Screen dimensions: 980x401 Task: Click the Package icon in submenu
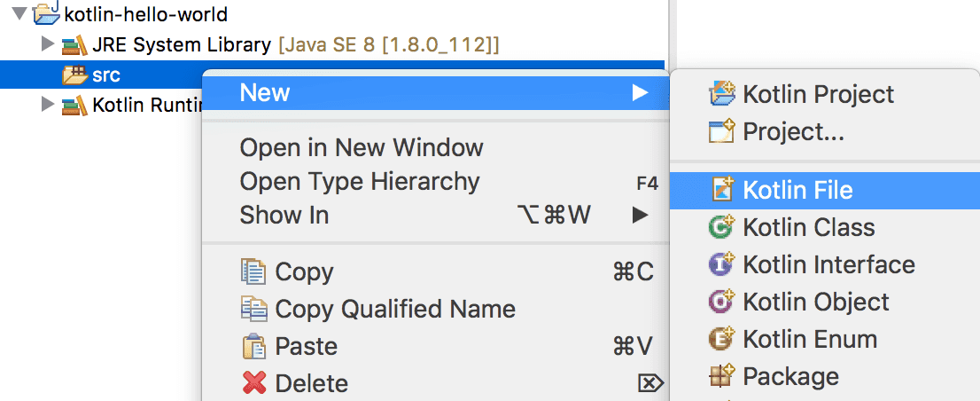[722, 376]
